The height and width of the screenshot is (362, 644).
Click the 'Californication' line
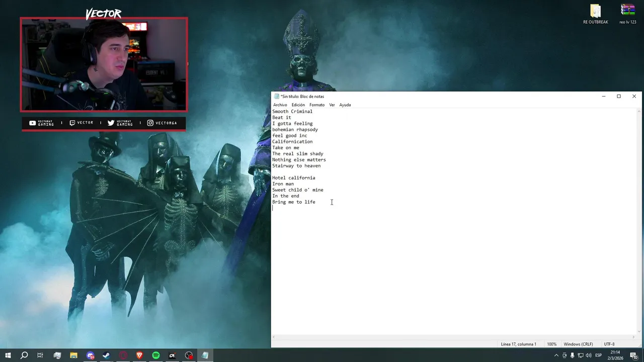(x=292, y=141)
